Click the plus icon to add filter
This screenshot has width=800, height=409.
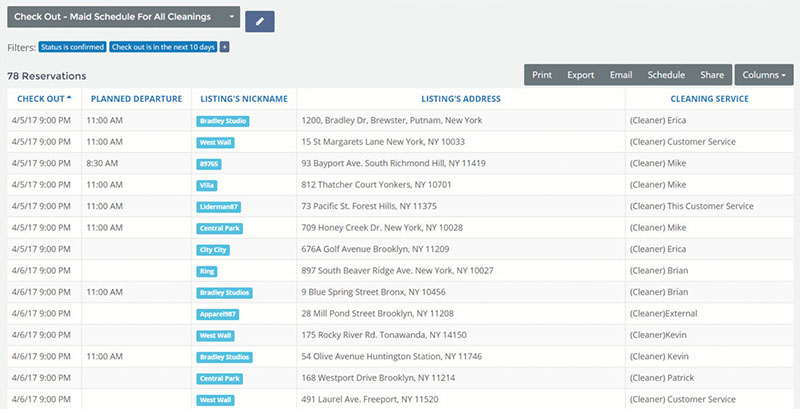tap(225, 47)
